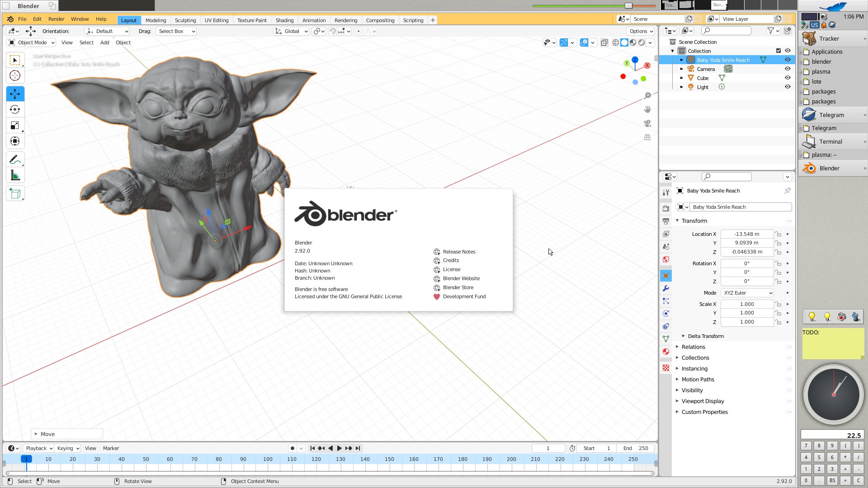Click the End frame 250 field
The height and width of the screenshot is (488, 868).
(x=636, y=448)
